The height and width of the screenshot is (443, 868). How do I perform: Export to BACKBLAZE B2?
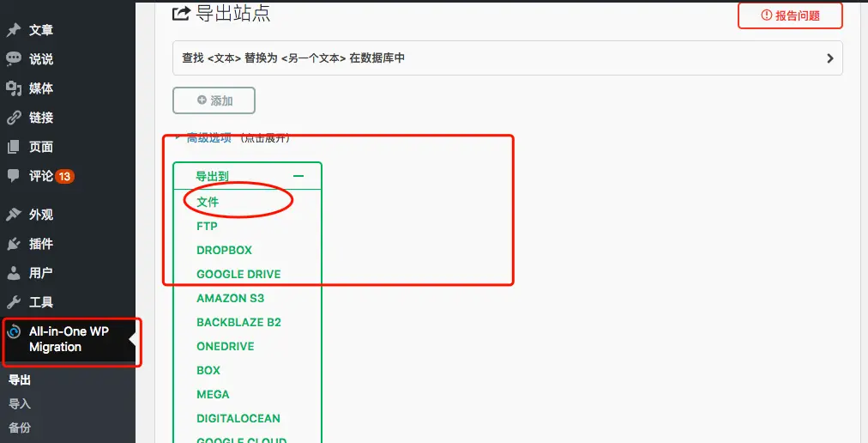point(238,322)
